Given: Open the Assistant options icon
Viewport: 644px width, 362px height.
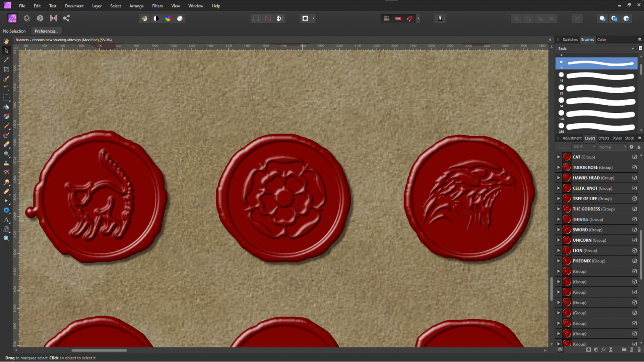Looking at the screenshot, I should point(440,18).
